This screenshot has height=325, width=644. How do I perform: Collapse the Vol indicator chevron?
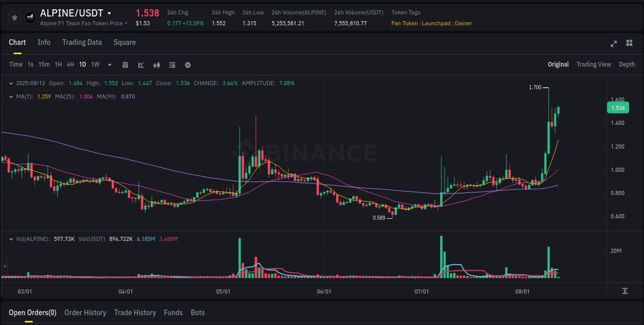pos(11,239)
